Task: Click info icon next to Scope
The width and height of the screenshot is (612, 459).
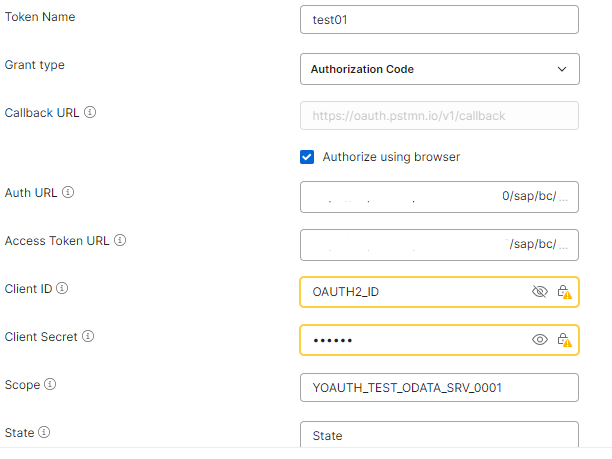Action: 50,384
